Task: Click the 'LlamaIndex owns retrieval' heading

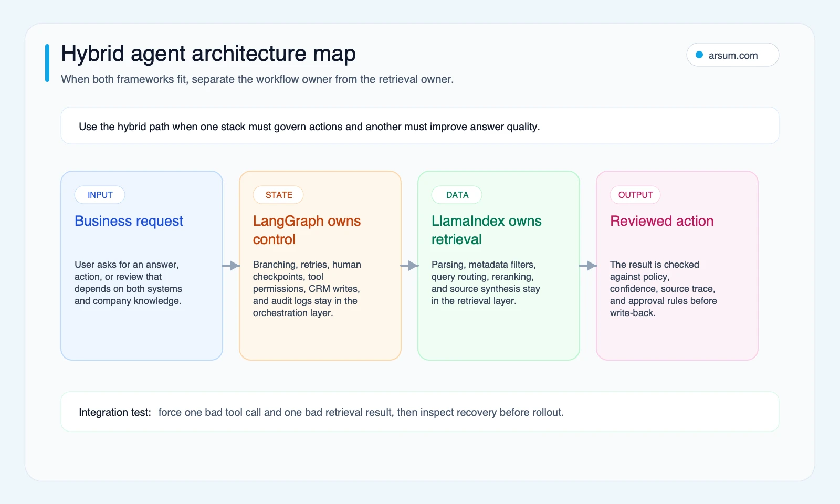Action: 486,230
